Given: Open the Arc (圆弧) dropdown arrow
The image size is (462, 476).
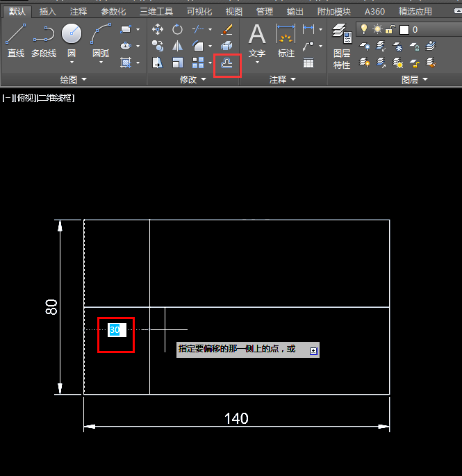Looking at the screenshot, I should (x=101, y=63).
